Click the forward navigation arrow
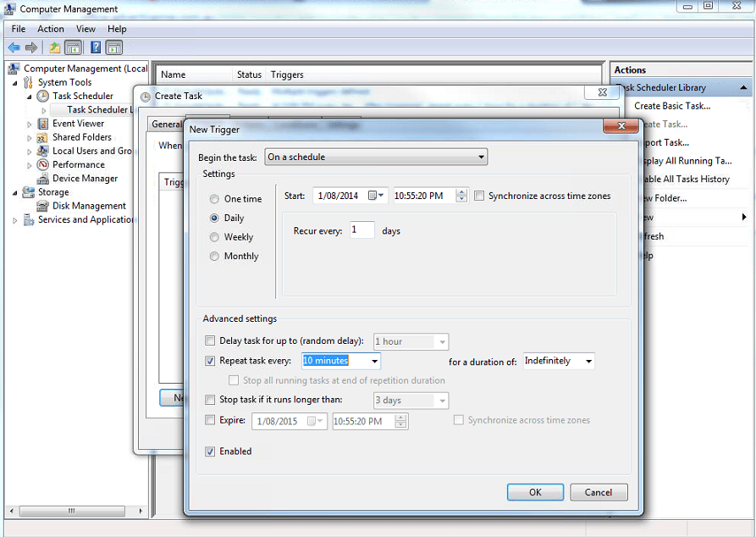 31,47
